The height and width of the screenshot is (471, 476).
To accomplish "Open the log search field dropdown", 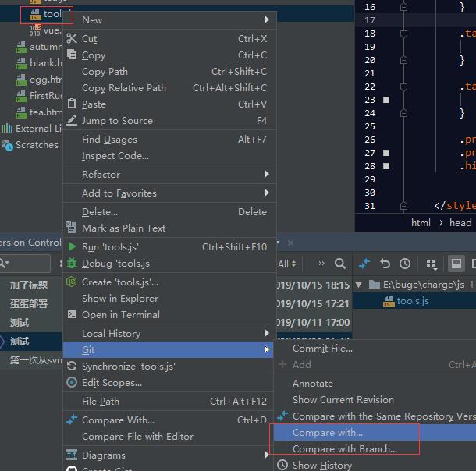I will click(5, 263).
